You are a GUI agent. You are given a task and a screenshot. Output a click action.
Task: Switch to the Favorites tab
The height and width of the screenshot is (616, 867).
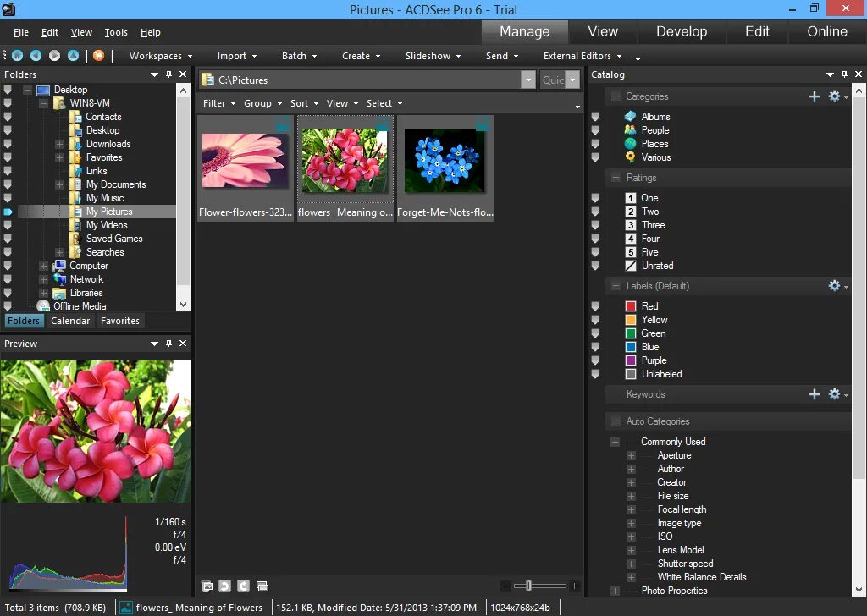pyautogui.click(x=120, y=321)
